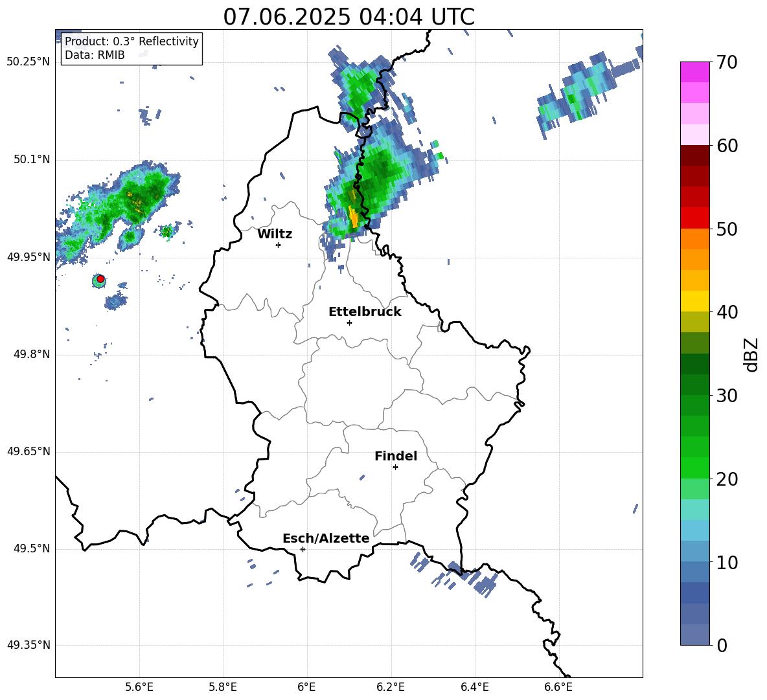
Task: Click the 49.8°N latitude label
Action: coord(32,354)
